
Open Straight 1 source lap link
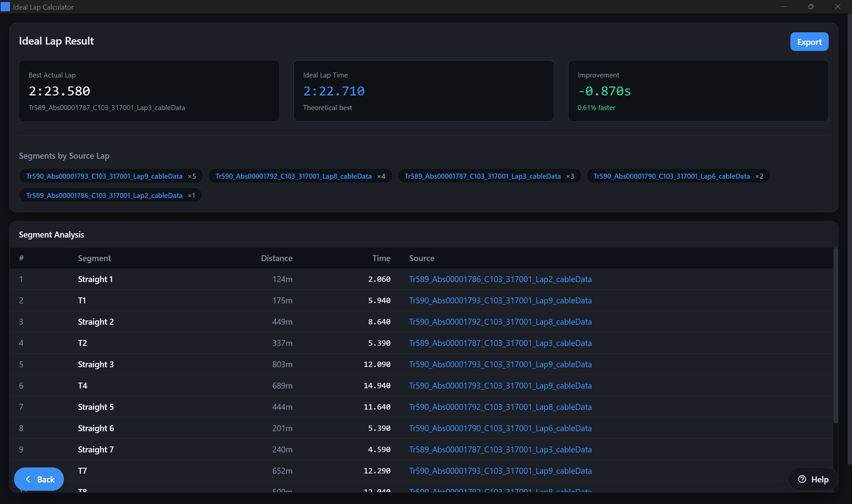pos(500,279)
